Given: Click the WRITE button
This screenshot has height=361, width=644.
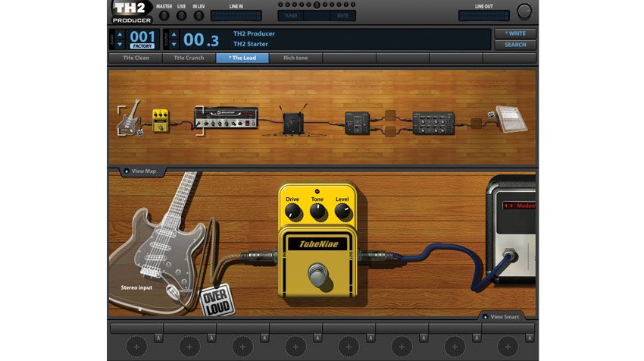Looking at the screenshot, I should (515, 33).
